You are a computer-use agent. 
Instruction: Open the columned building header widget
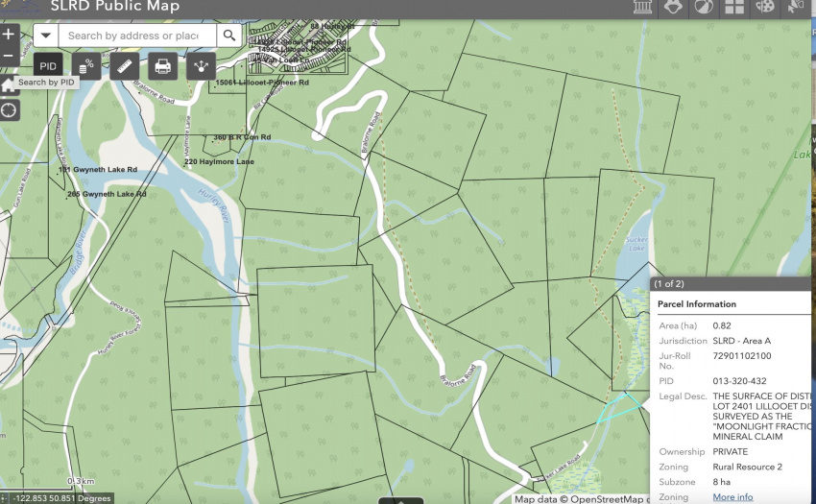coord(642,7)
